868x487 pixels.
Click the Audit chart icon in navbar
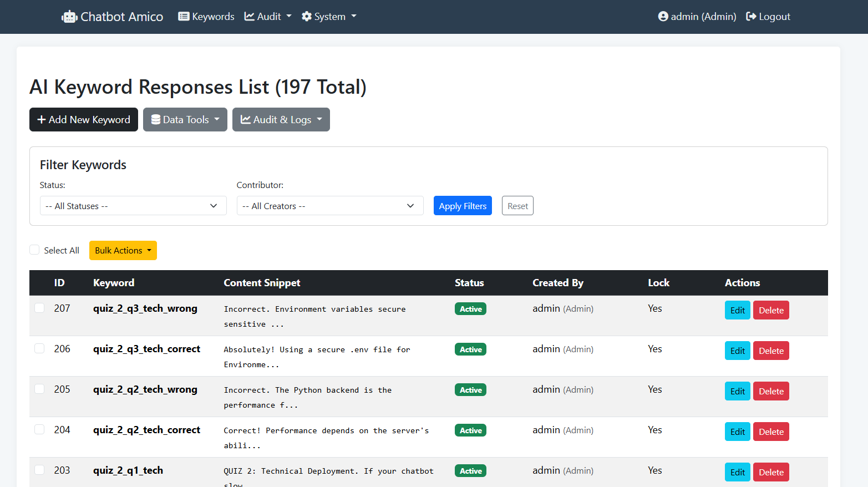[250, 17]
